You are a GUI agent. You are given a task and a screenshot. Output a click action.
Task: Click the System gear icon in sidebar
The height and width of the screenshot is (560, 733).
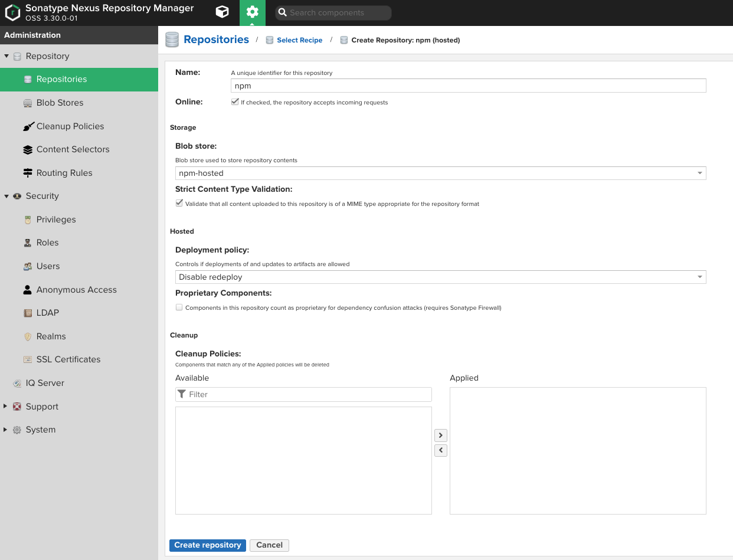point(17,430)
